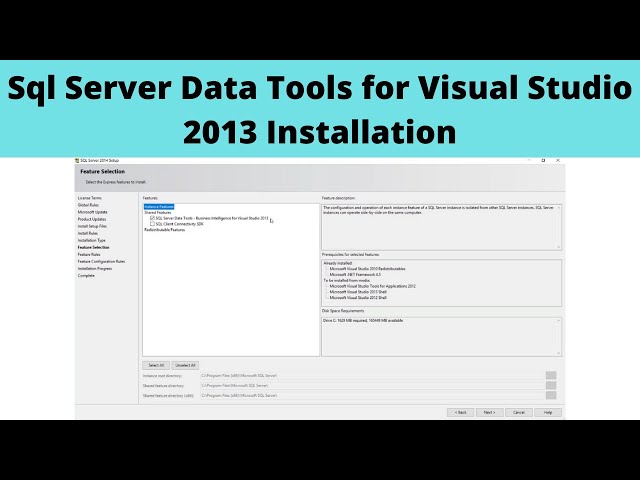Open Help for the setup wizard
This screenshot has height=480, width=640.
[548, 412]
